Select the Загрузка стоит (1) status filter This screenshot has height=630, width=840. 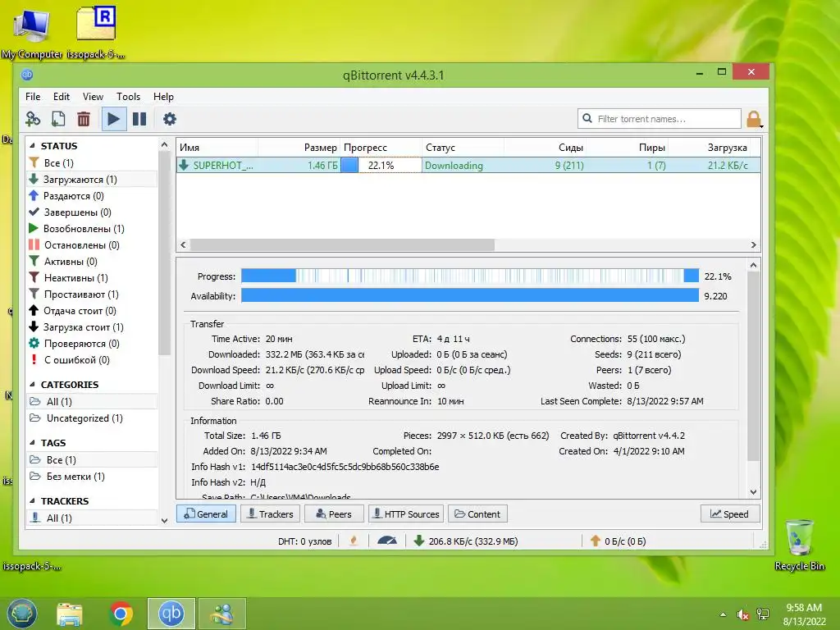coord(92,327)
